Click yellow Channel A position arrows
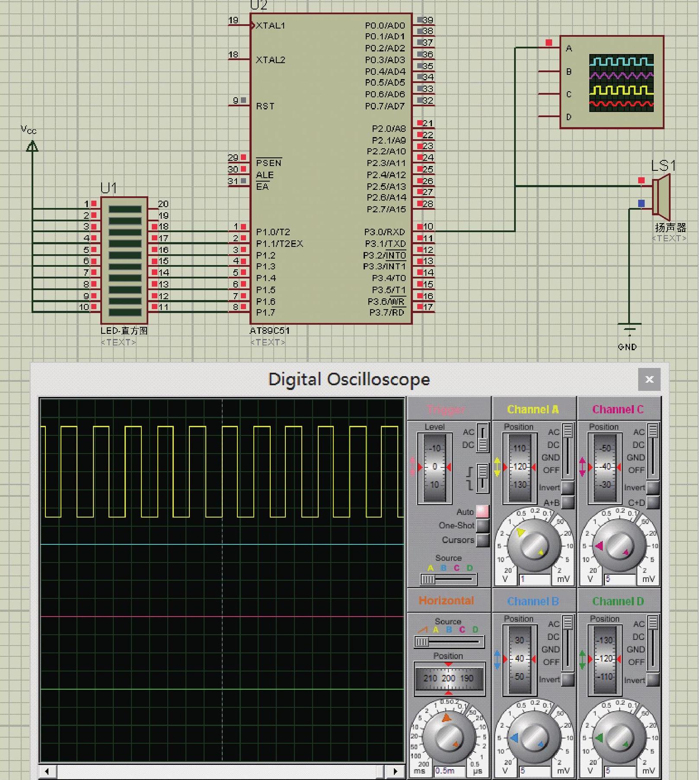 pos(497,467)
